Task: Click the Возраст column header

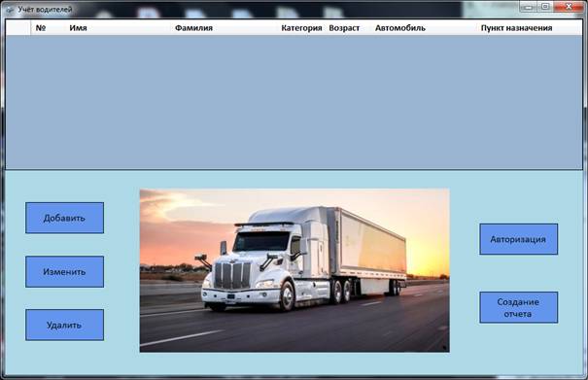Action: [344, 28]
